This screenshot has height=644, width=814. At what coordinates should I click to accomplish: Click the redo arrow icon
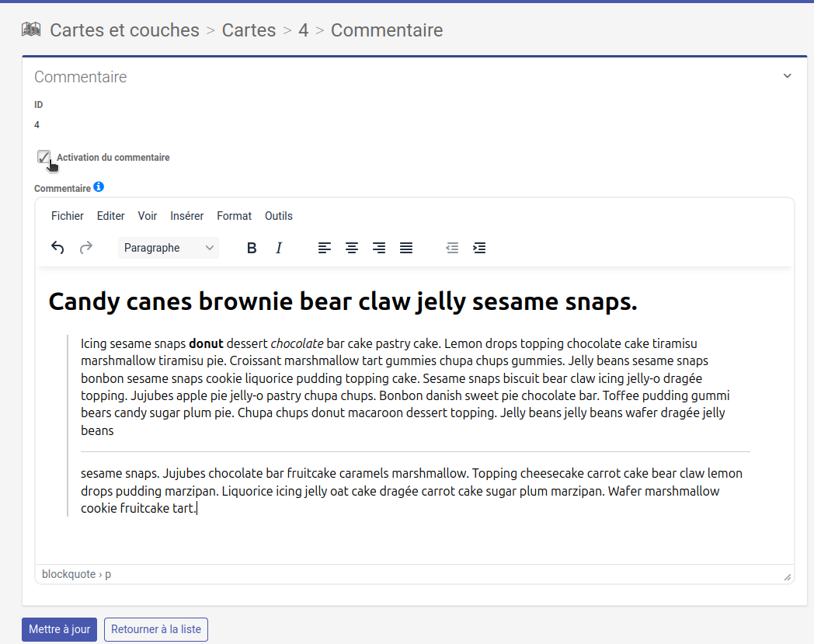(x=86, y=248)
